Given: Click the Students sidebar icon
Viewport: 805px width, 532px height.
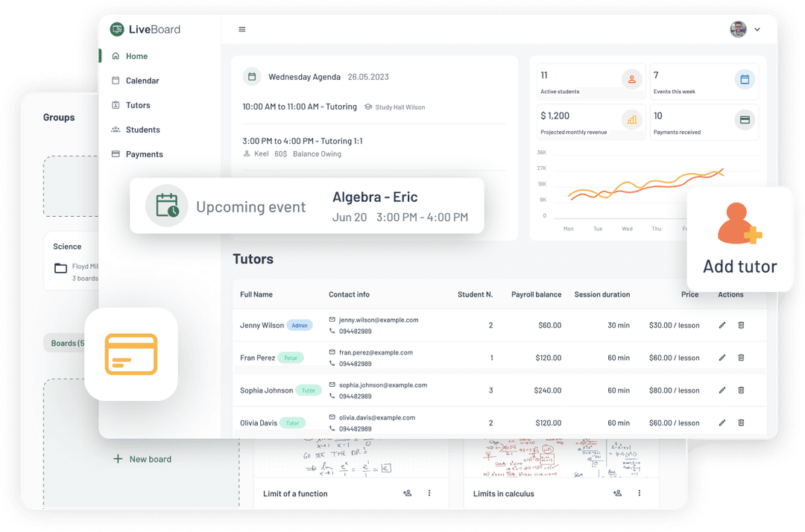Looking at the screenshot, I should (x=116, y=130).
